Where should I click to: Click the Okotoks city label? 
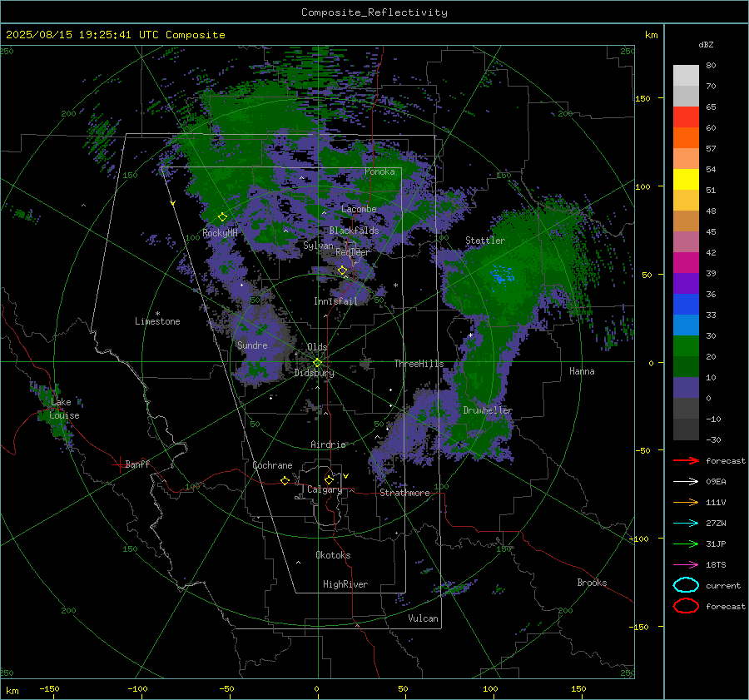pyautogui.click(x=333, y=555)
